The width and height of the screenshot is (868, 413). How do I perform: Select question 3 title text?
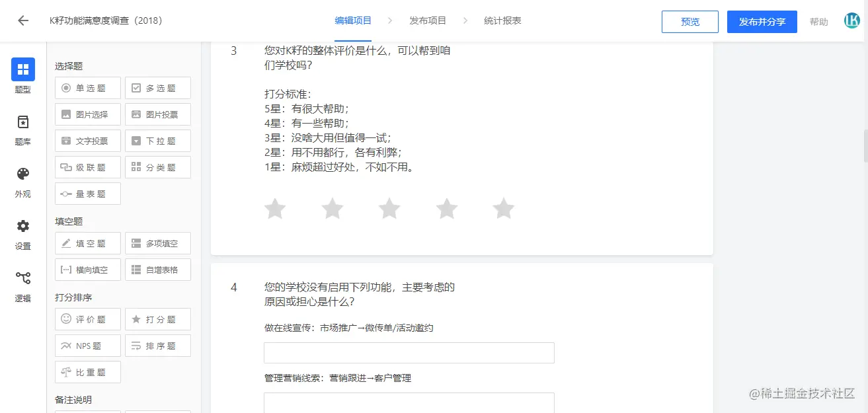tap(357, 58)
